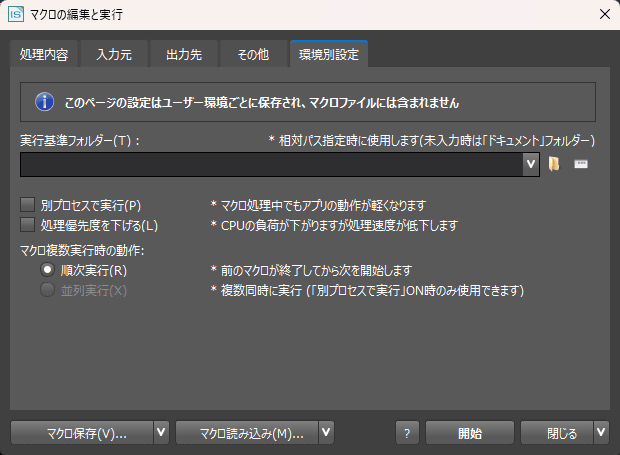Select the 環境別設定 tab
Viewport: 620px width, 455px height.
pyautogui.click(x=329, y=54)
